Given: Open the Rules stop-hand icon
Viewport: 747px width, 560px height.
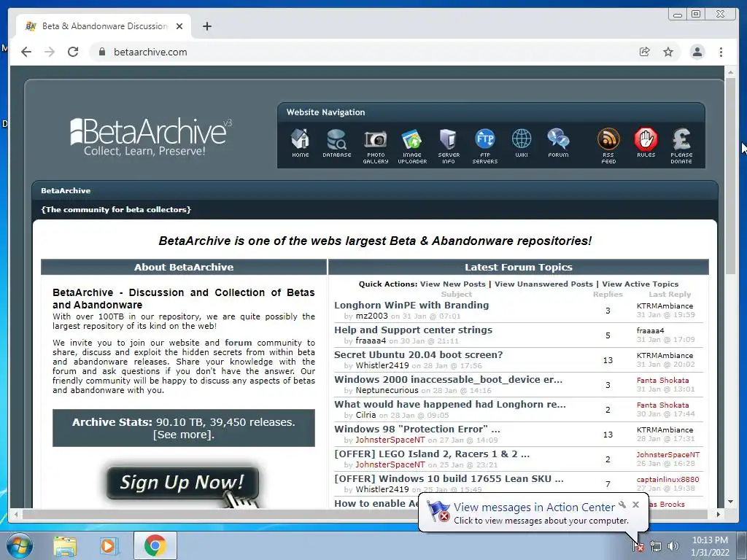Looking at the screenshot, I should [646, 143].
